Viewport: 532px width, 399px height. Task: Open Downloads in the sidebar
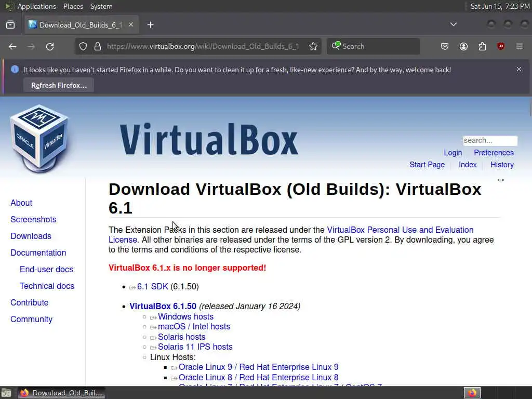tap(31, 236)
